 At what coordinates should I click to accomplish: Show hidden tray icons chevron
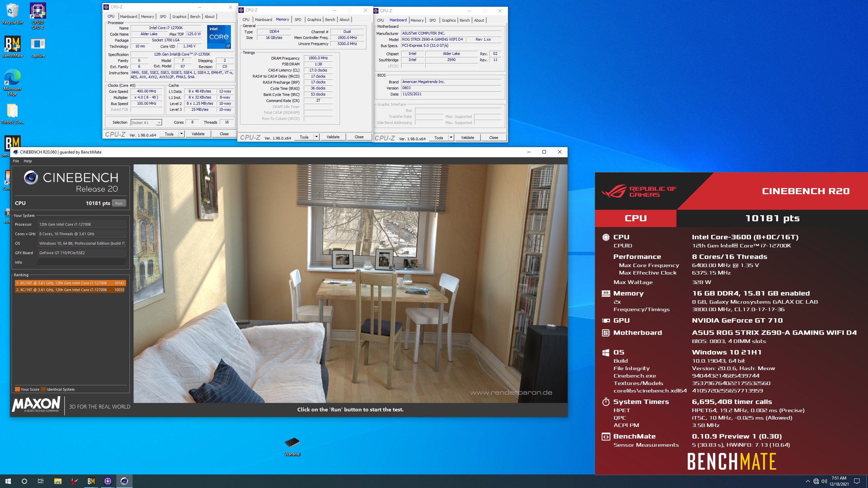tap(808, 481)
